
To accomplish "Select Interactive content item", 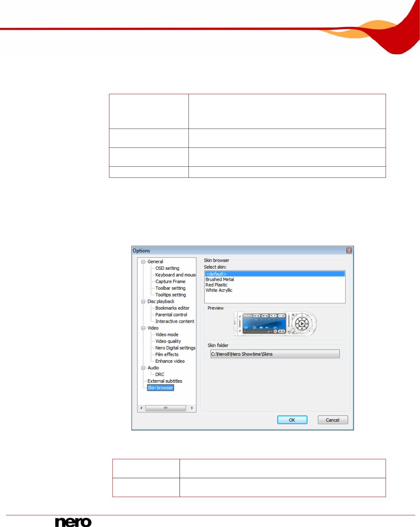I will coord(175,321).
